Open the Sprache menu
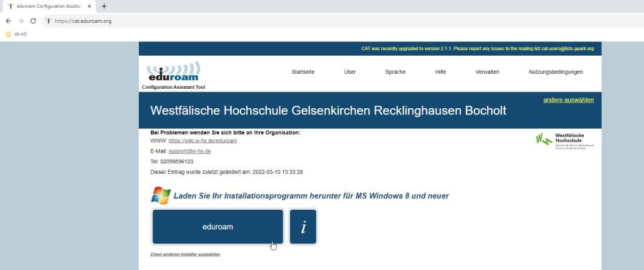644x270 pixels. [396, 72]
